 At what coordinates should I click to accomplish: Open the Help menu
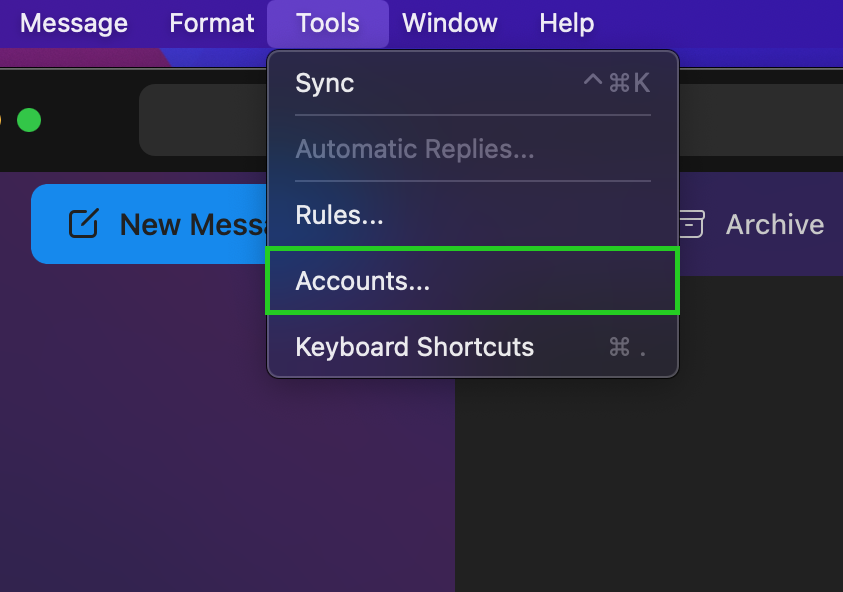pyautogui.click(x=566, y=23)
